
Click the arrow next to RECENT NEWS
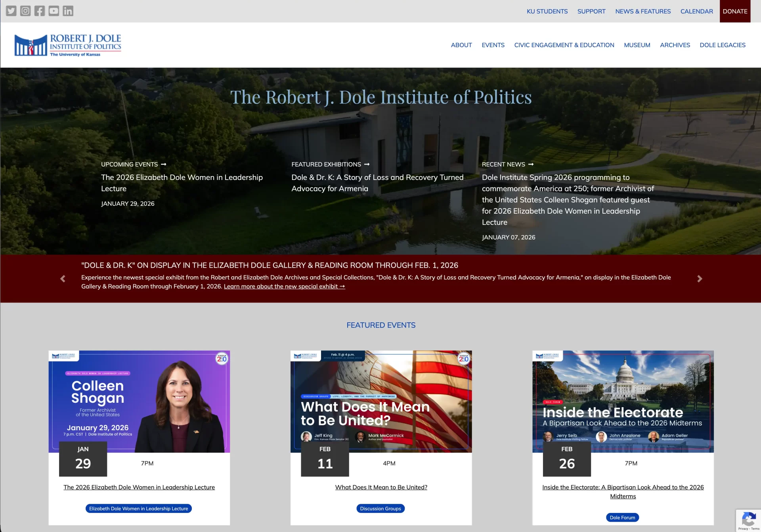pyautogui.click(x=531, y=164)
